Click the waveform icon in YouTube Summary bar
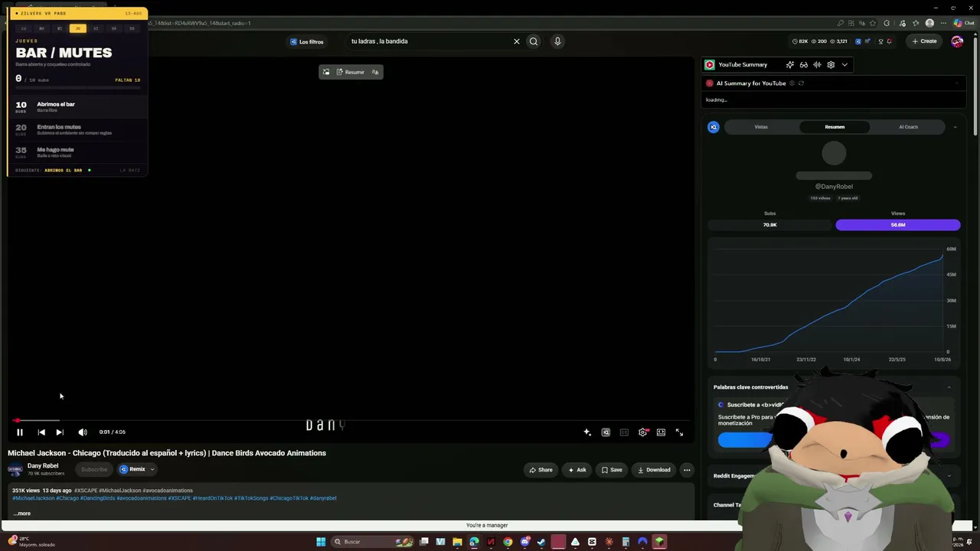The image size is (980, 551). pos(817,65)
